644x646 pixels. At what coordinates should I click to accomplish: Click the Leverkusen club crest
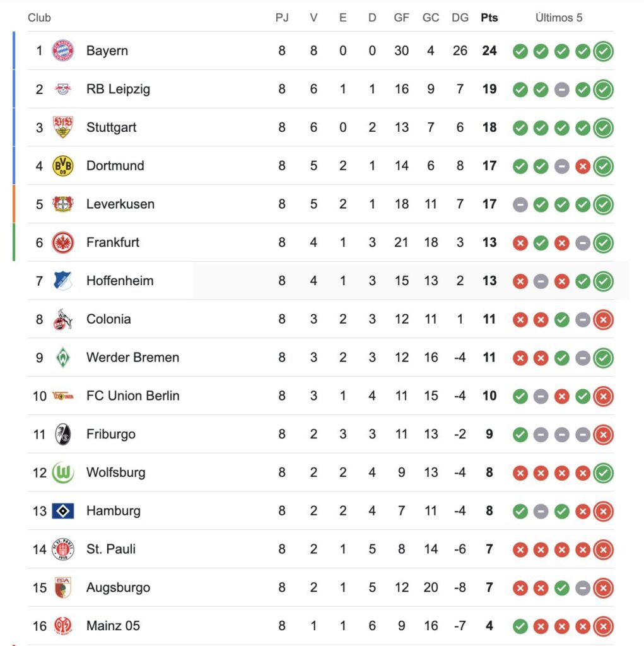63,204
